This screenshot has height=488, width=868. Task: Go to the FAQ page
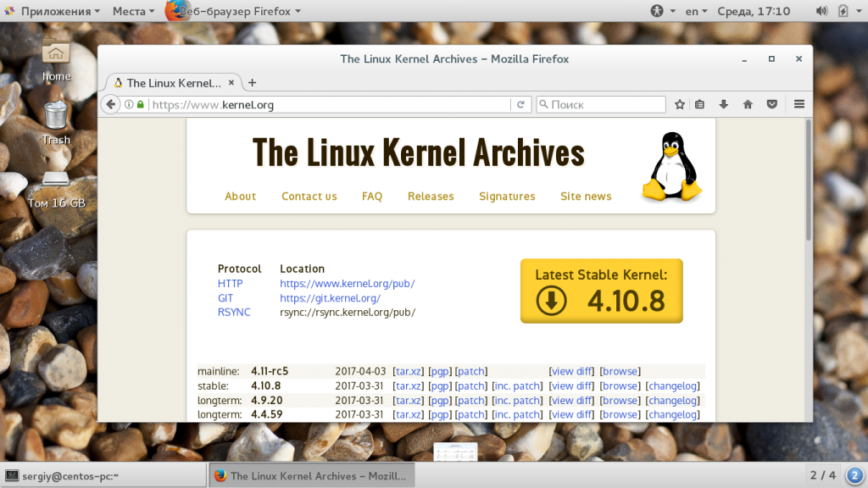372,197
